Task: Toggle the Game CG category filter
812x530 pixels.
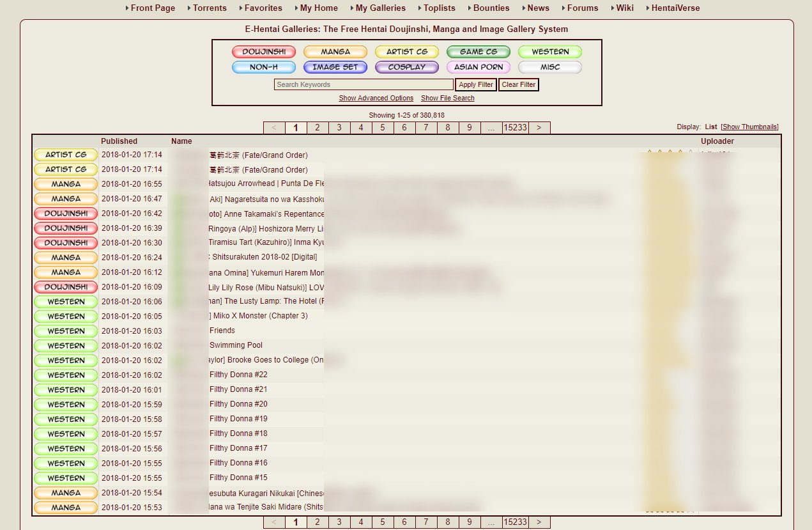Action: coord(479,52)
